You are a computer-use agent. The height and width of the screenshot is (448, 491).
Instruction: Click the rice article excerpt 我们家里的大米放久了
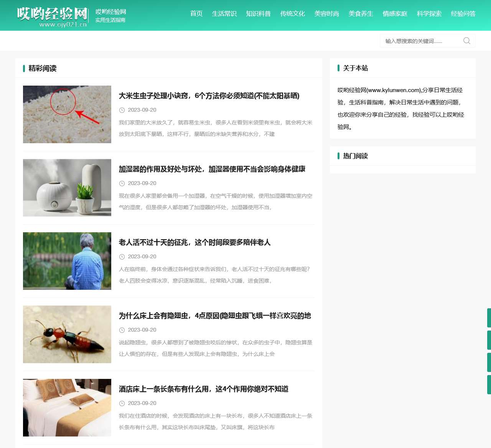pyautogui.click(x=216, y=128)
